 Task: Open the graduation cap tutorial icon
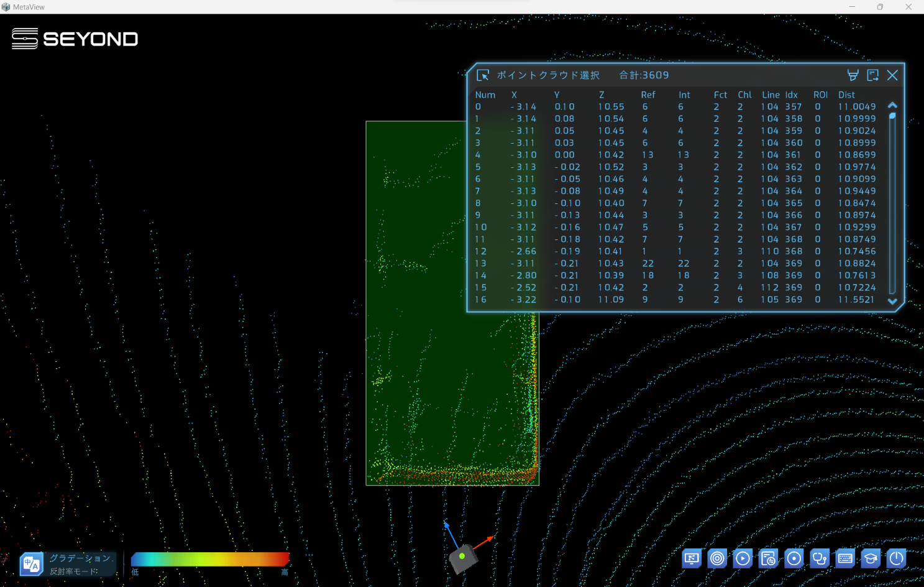(871, 558)
